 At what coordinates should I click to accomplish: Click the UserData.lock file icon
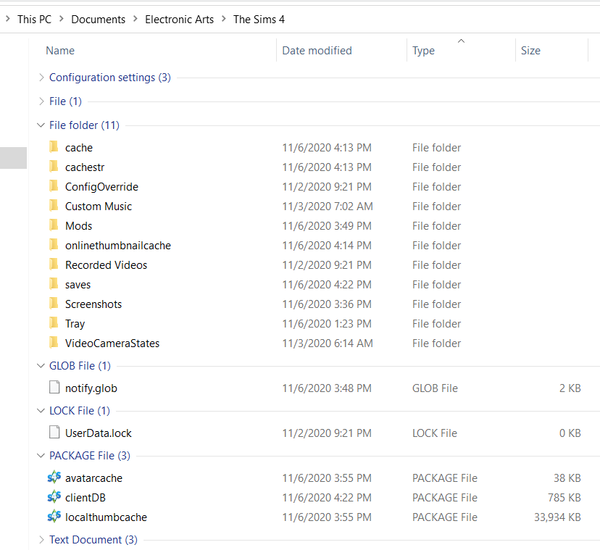tap(54, 432)
